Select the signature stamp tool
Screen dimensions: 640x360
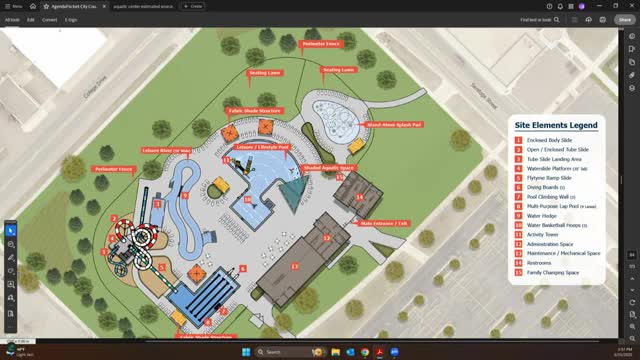(11, 298)
